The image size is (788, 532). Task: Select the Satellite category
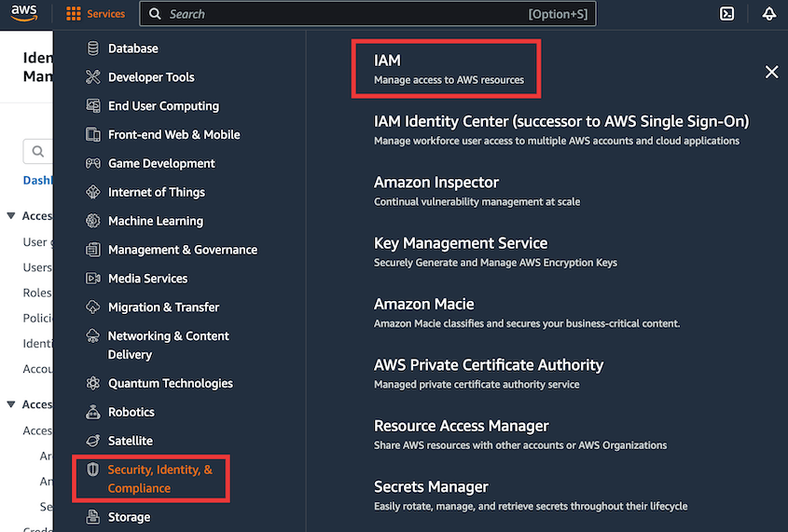[x=131, y=441]
